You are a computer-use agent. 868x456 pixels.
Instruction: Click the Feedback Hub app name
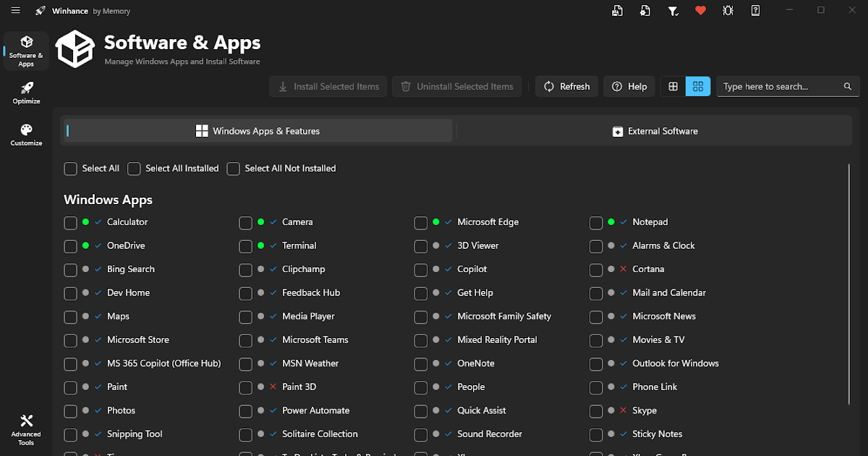(x=311, y=292)
